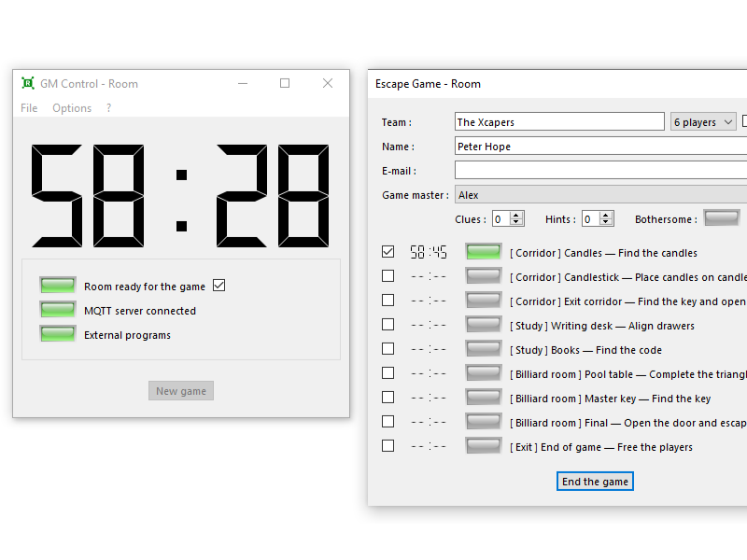Open the File menu
747x560 pixels.
click(x=29, y=108)
